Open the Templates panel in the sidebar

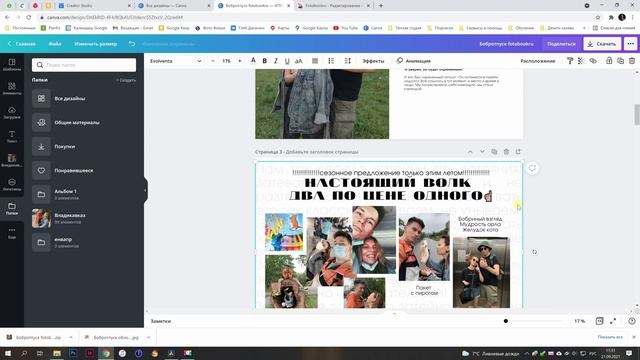coord(12,64)
